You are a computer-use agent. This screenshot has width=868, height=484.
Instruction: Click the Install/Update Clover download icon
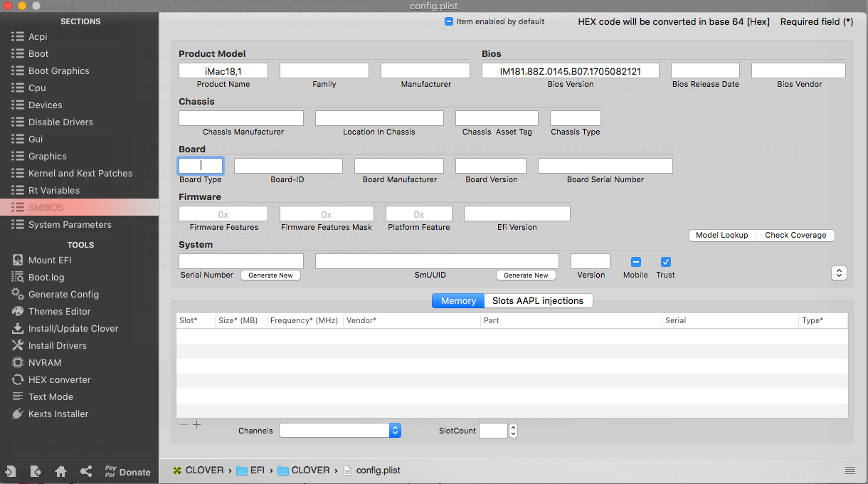click(x=18, y=329)
